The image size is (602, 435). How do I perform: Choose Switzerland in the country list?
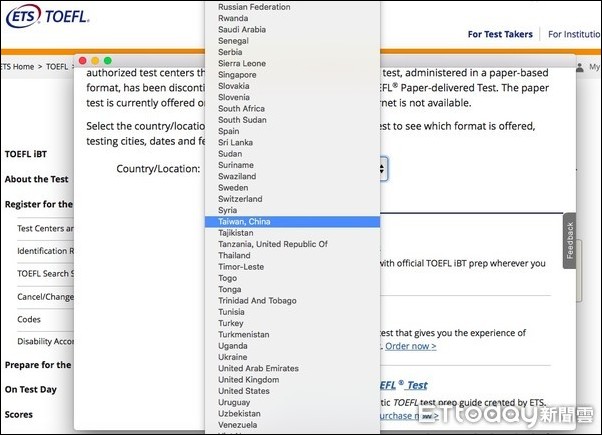(240, 199)
